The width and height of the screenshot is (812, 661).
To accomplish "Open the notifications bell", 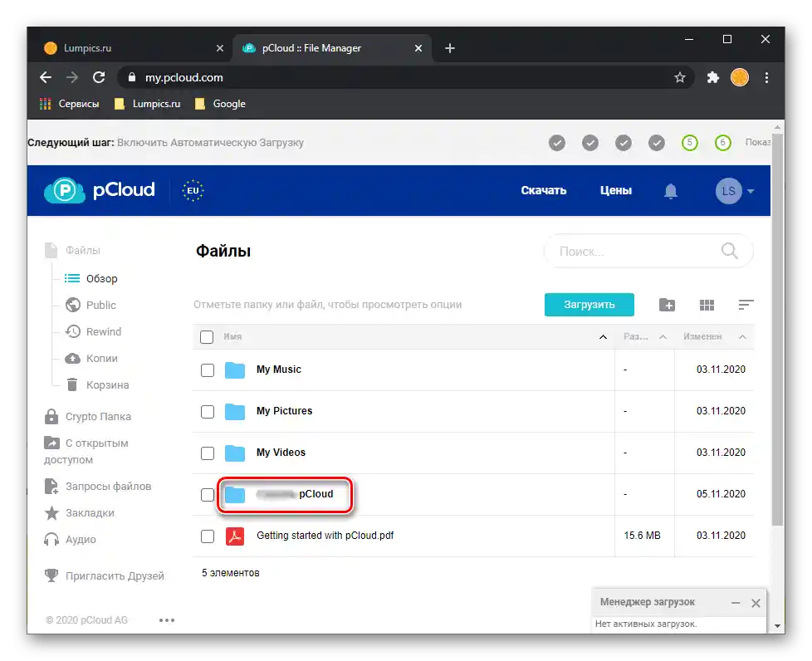I will coord(671,191).
